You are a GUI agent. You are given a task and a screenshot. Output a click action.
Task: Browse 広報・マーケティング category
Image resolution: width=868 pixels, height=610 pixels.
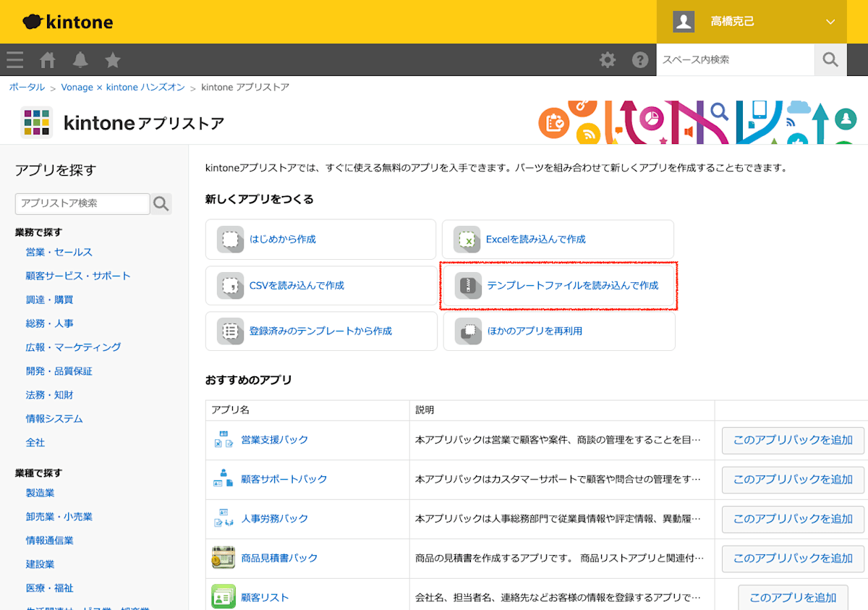[73, 347]
